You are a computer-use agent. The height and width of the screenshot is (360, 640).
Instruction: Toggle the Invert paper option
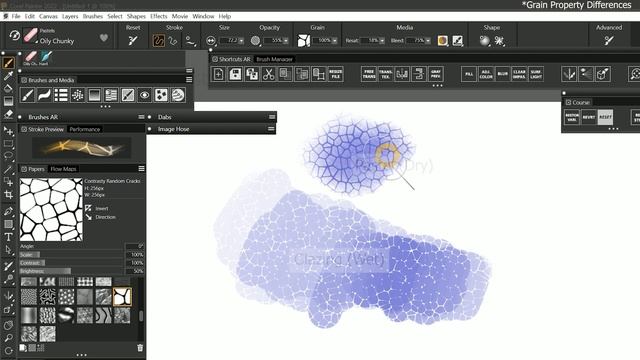tap(98, 208)
